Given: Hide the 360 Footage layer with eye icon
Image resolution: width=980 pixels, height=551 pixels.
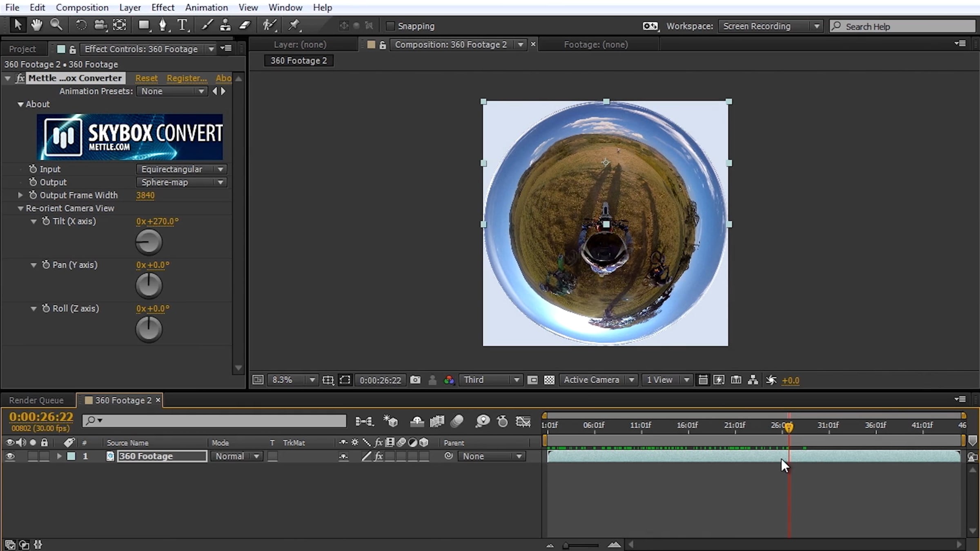Looking at the screenshot, I should (x=10, y=456).
